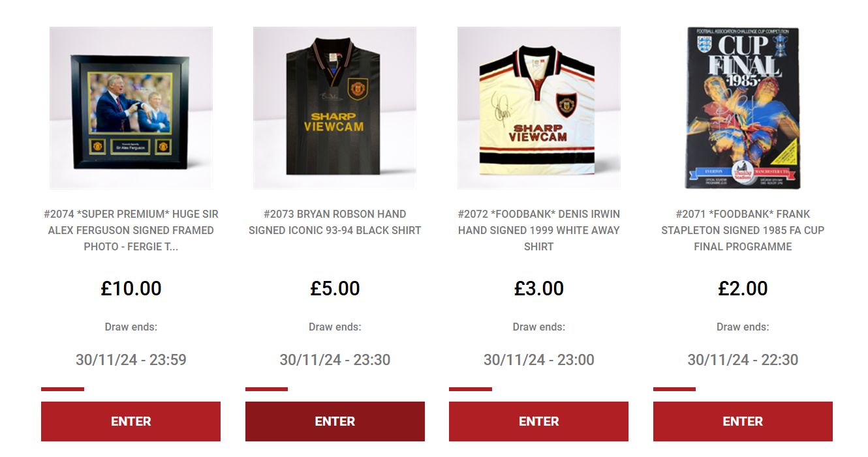Select the £5.00 price text

(x=335, y=288)
